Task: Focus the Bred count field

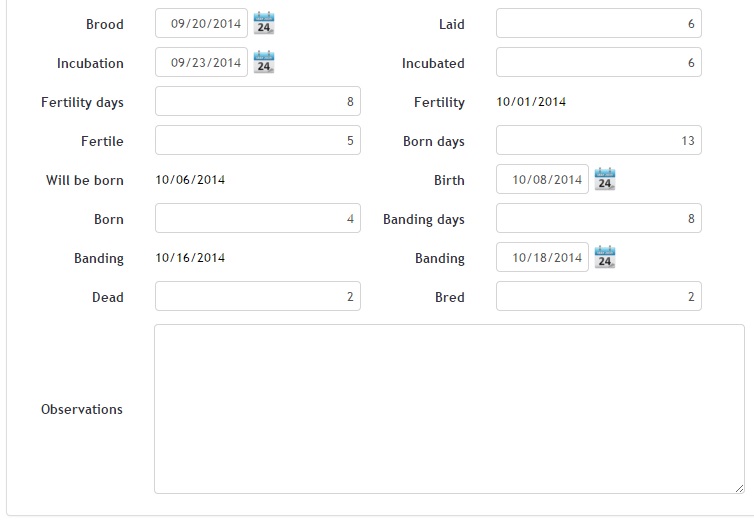Action: (x=598, y=297)
